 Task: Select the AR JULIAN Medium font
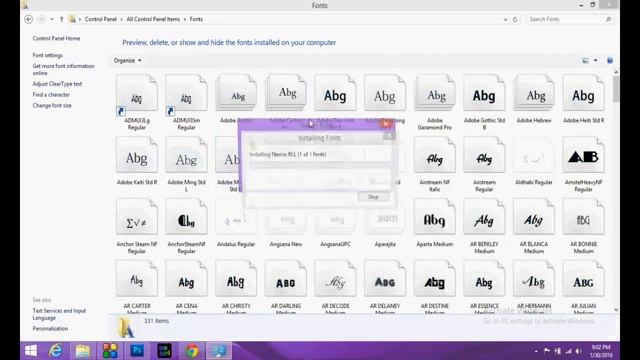click(584, 279)
